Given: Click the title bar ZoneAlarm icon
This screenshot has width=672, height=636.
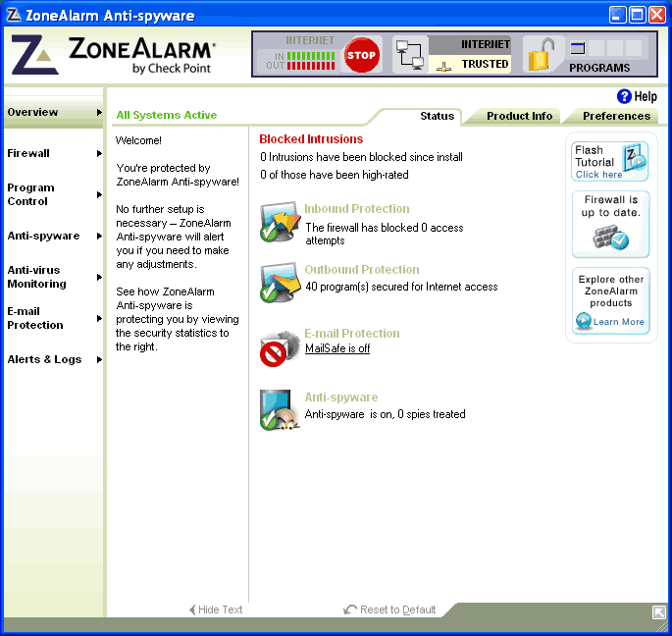Looking at the screenshot, I should (x=14, y=15).
